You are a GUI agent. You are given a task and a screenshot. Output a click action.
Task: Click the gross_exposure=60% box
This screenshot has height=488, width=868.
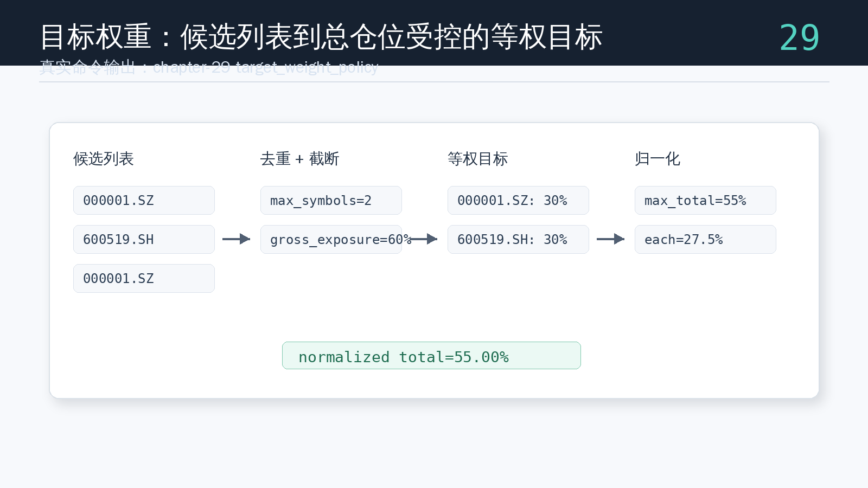coord(331,240)
